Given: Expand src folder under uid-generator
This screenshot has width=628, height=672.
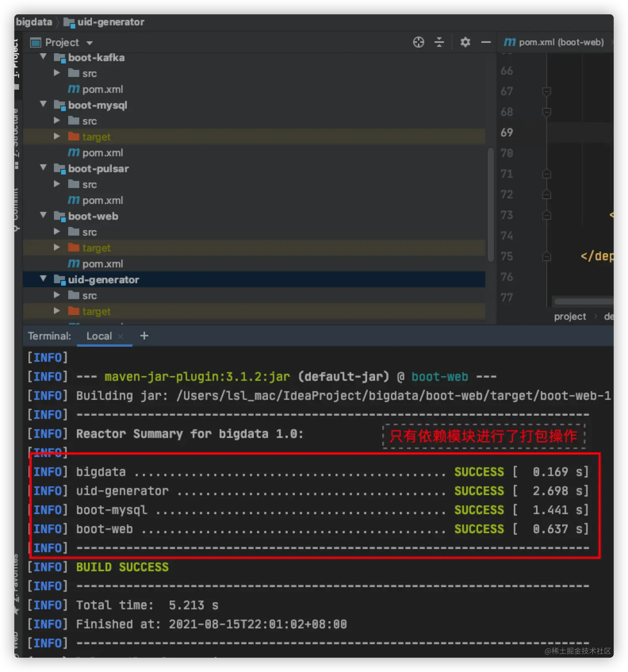Looking at the screenshot, I should point(57,295).
